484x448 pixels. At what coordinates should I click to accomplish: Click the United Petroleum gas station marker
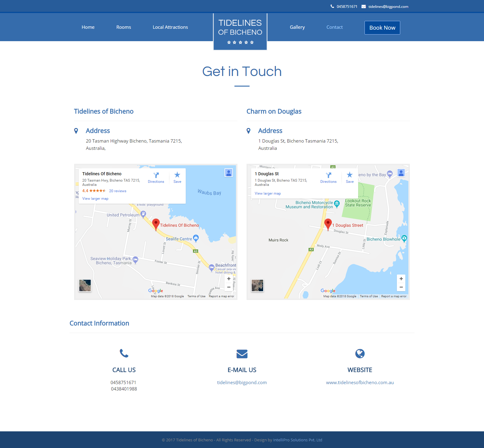143,214
